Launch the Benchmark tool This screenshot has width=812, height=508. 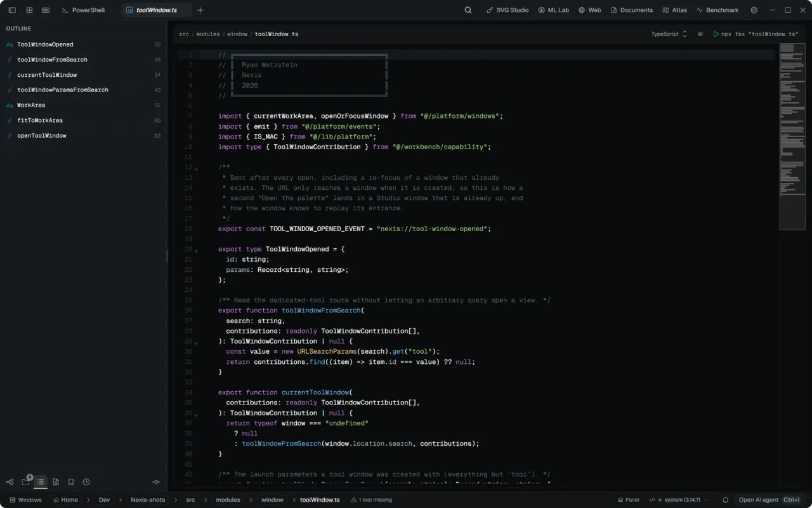pos(717,10)
